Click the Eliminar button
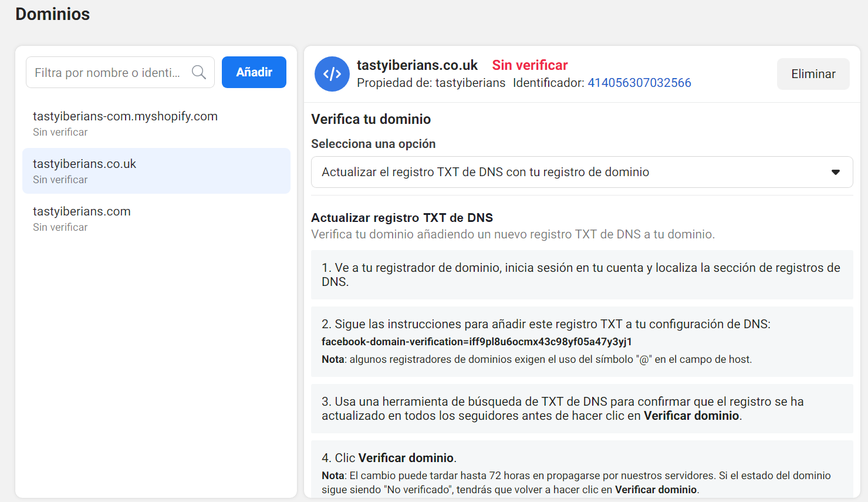868x502 pixels. [813, 74]
